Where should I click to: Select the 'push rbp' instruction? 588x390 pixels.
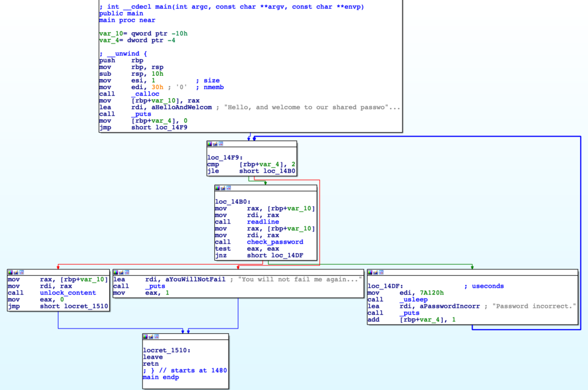click(122, 60)
